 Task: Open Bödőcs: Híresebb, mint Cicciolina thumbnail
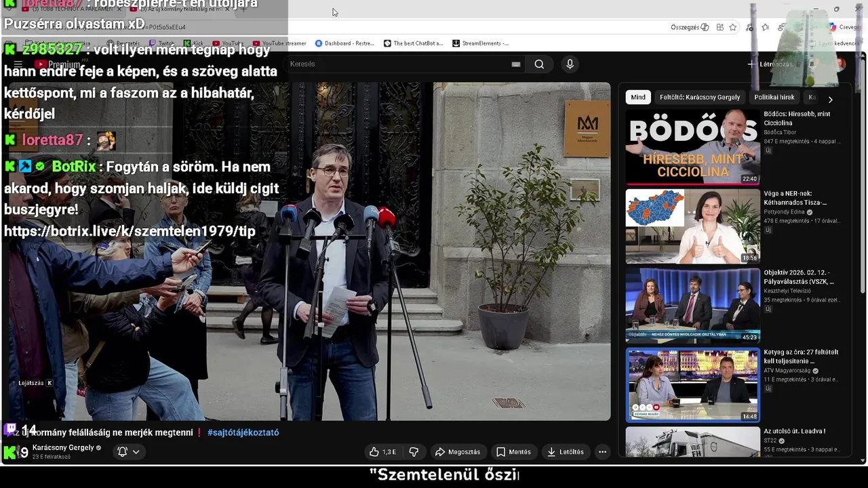coord(692,147)
